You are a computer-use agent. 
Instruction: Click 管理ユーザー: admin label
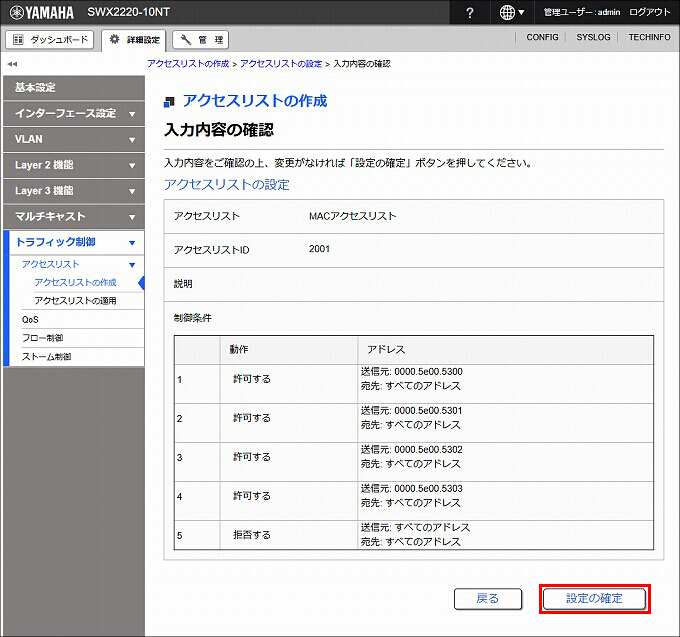[x=582, y=12]
